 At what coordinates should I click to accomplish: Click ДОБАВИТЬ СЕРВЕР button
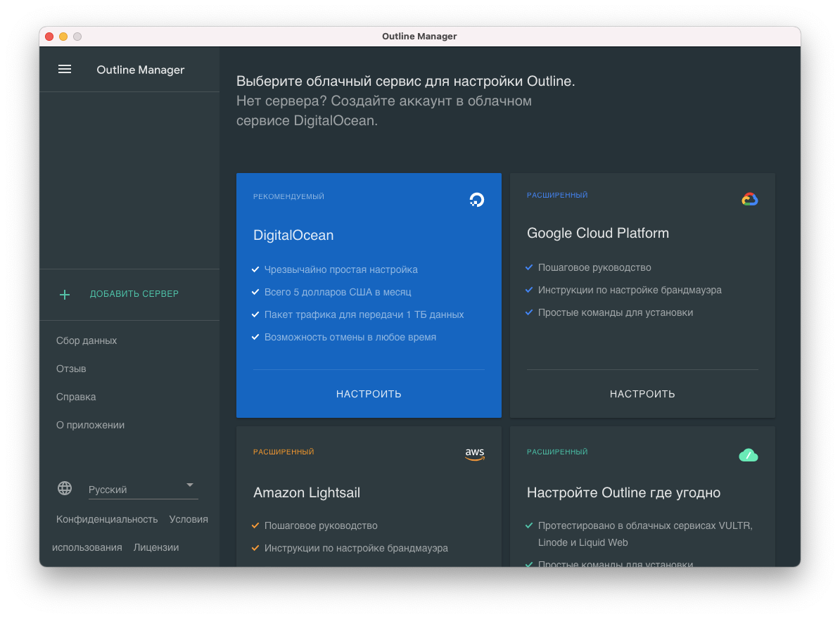coord(134,294)
